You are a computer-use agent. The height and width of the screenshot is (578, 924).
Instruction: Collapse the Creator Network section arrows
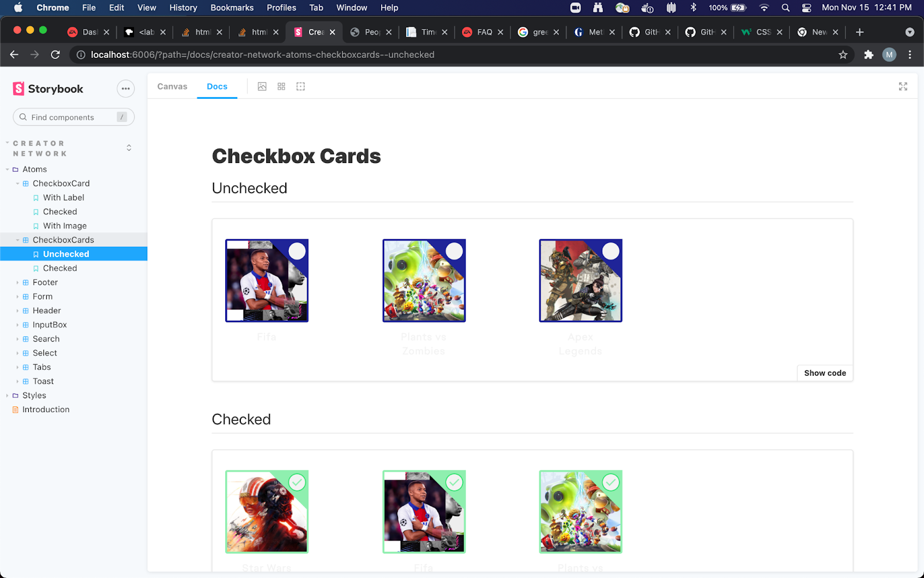pyautogui.click(x=129, y=148)
